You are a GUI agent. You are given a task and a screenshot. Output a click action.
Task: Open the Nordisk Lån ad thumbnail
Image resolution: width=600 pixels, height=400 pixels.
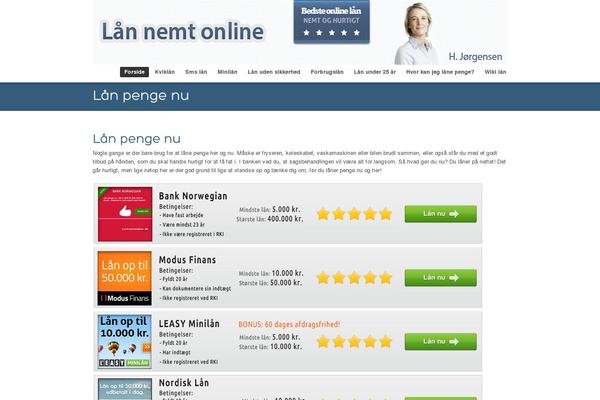125,389
